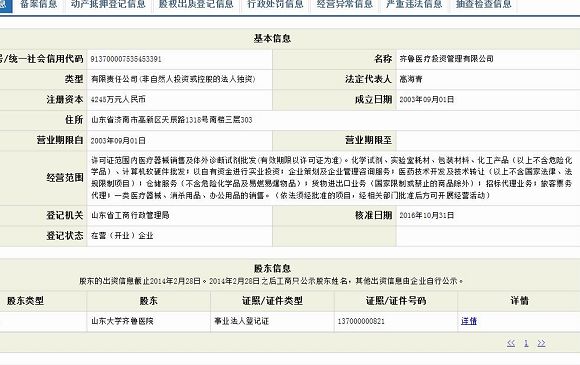Click business term start date next to 营业期限自
The width and height of the screenshot is (580, 365).
pos(118,141)
